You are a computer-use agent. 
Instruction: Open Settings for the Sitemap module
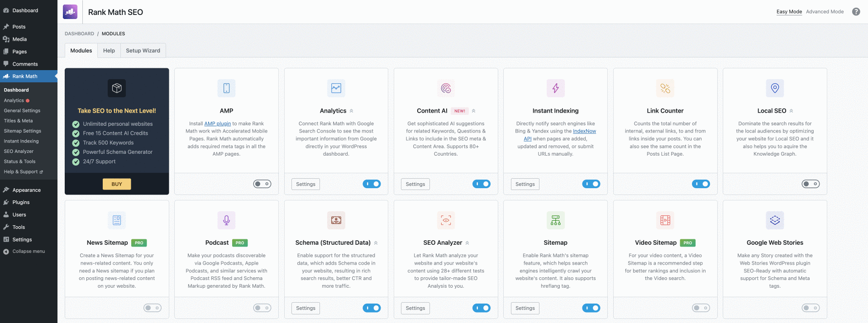(x=525, y=308)
